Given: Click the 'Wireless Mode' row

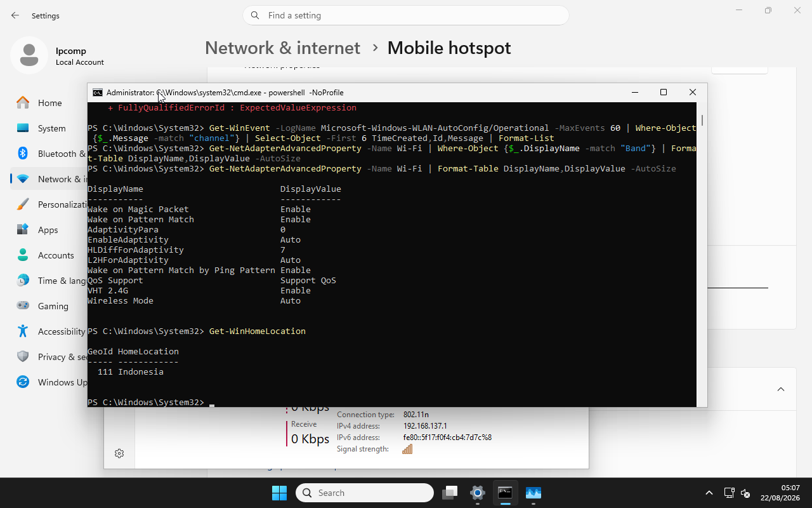Looking at the screenshot, I should tap(194, 300).
